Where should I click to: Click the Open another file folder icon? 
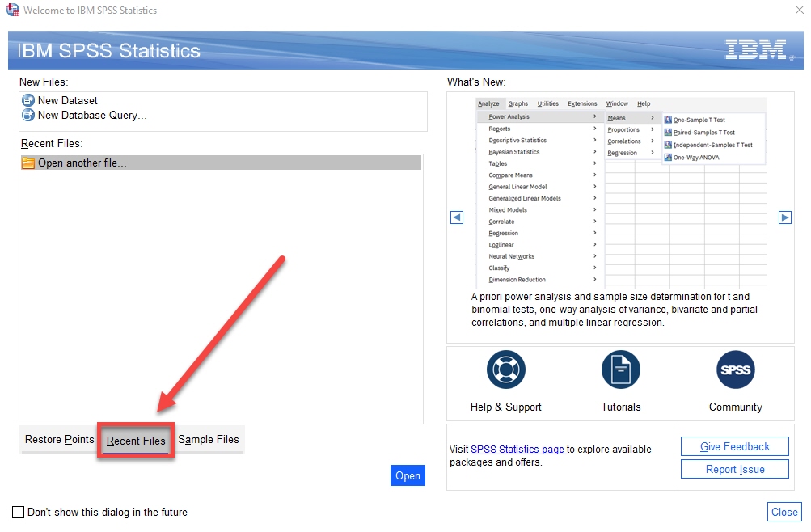click(x=28, y=163)
